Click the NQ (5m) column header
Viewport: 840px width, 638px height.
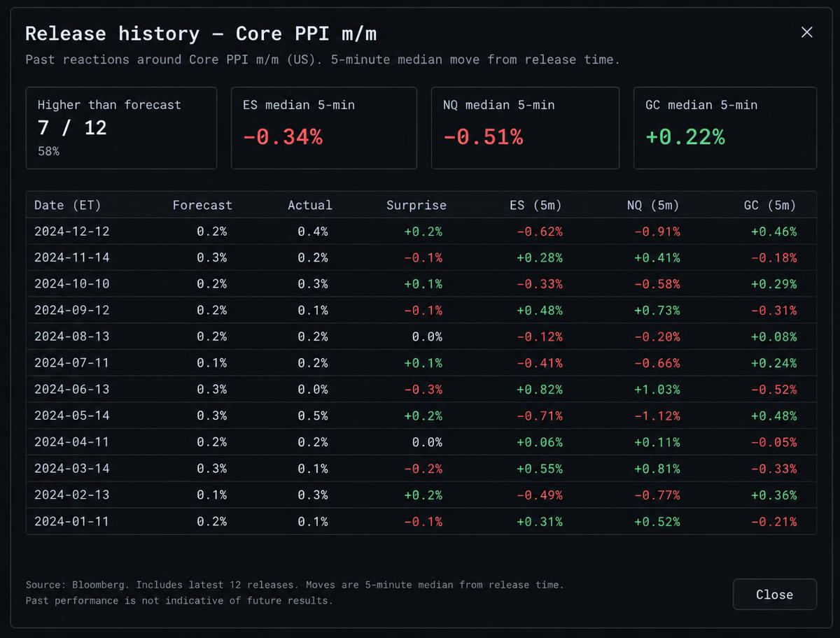653,205
